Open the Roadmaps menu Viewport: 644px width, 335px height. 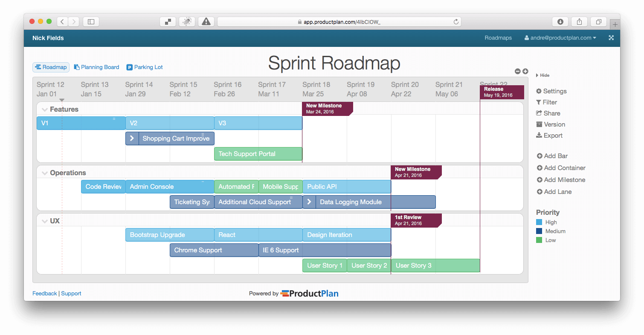tap(498, 38)
